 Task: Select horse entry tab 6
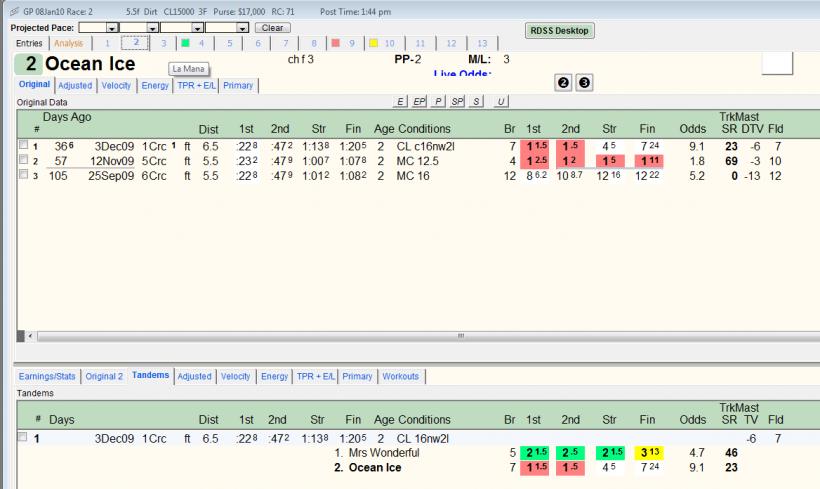click(258, 43)
